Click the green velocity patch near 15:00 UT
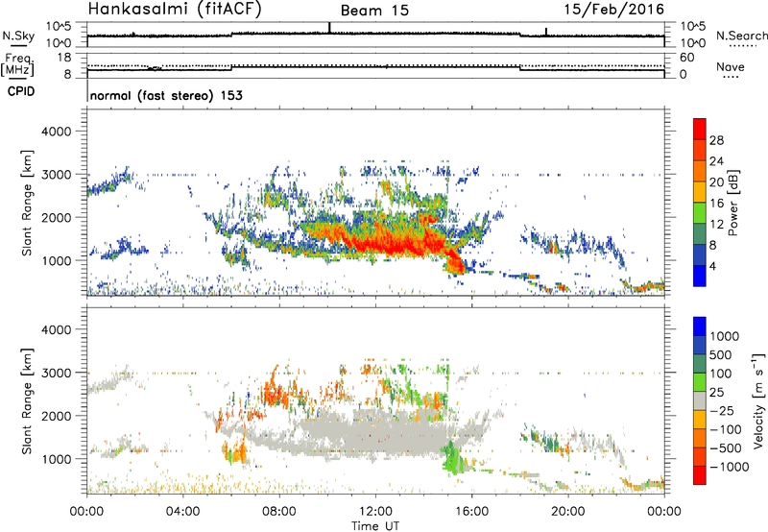The width and height of the screenshot is (768, 532). point(451,458)
